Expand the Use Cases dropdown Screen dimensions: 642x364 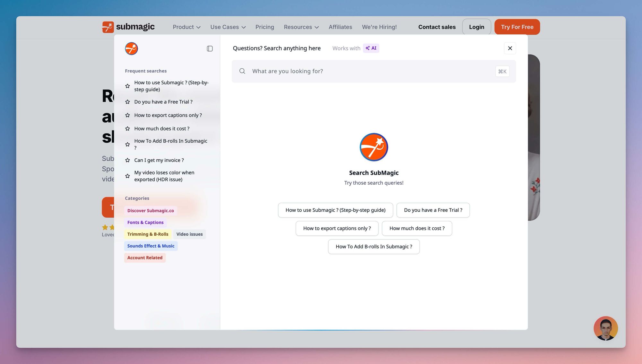[228, 27]
